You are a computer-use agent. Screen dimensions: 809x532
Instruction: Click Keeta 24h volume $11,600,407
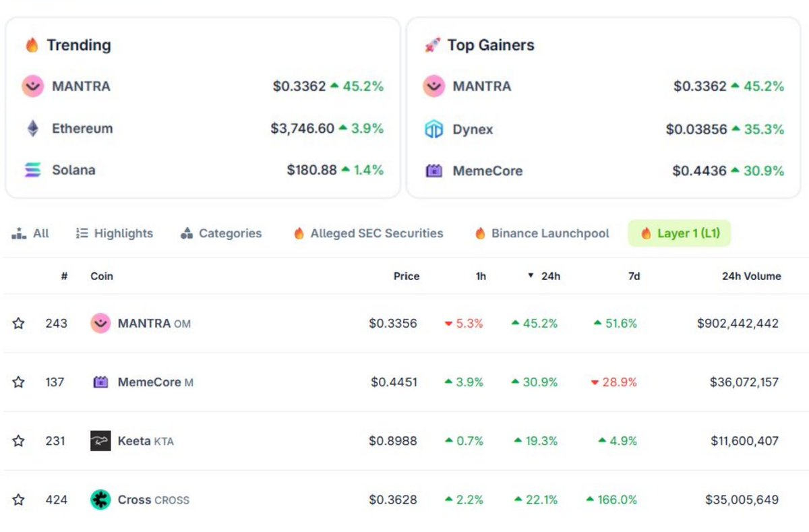pos(745,441)
